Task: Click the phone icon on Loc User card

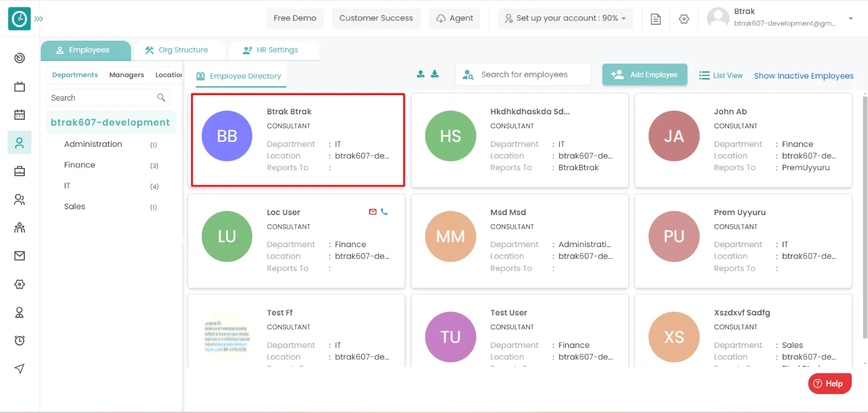Action: [x=384, y=212]
